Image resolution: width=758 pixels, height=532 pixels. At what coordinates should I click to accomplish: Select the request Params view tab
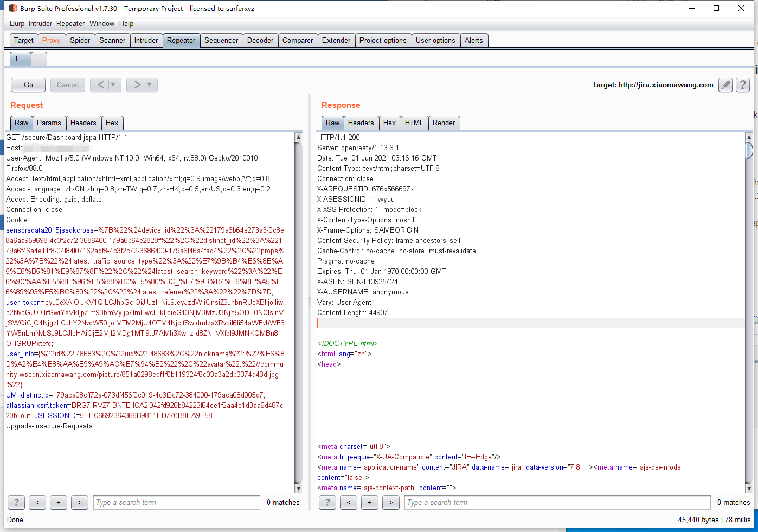click(49, 123)
